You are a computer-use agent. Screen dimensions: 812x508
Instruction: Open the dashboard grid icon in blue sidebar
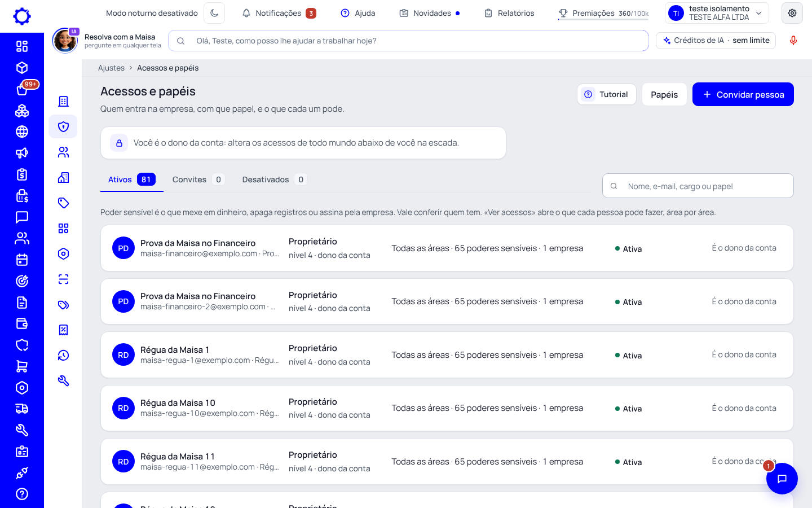click(x=22, y=46)
